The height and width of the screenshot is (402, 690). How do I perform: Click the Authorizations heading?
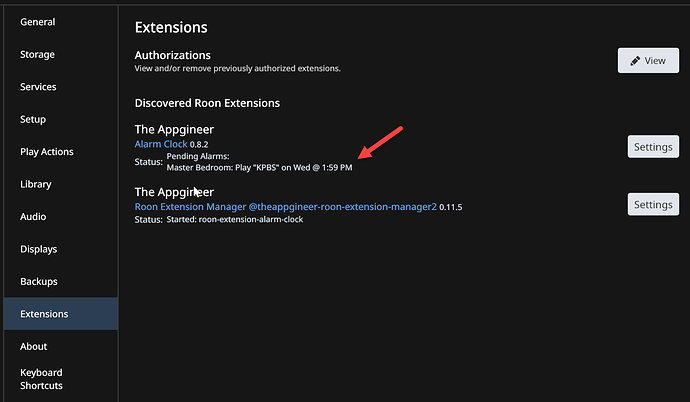tap(172, 55)
